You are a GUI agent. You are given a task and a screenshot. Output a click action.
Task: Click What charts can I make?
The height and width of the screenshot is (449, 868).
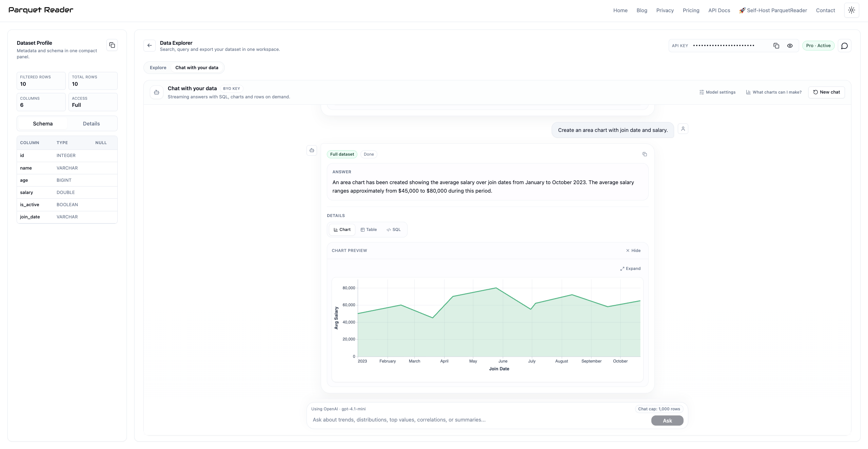tap(774, 92)
